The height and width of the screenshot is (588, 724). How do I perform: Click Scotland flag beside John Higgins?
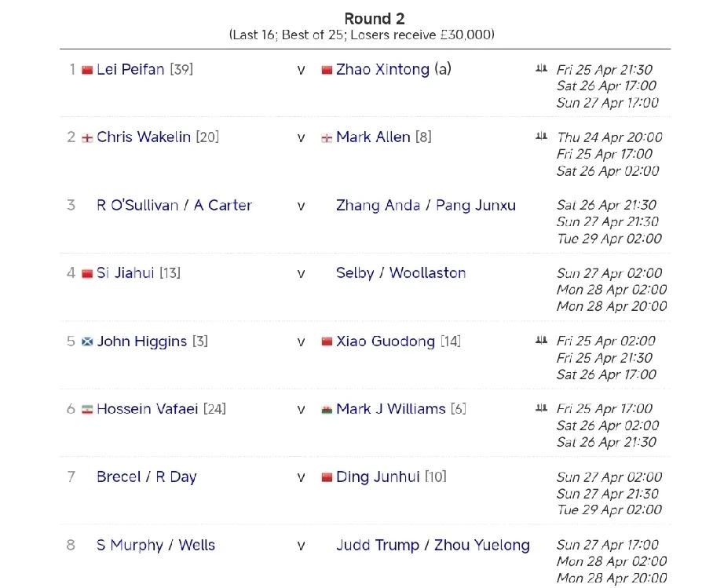[87, 342]
